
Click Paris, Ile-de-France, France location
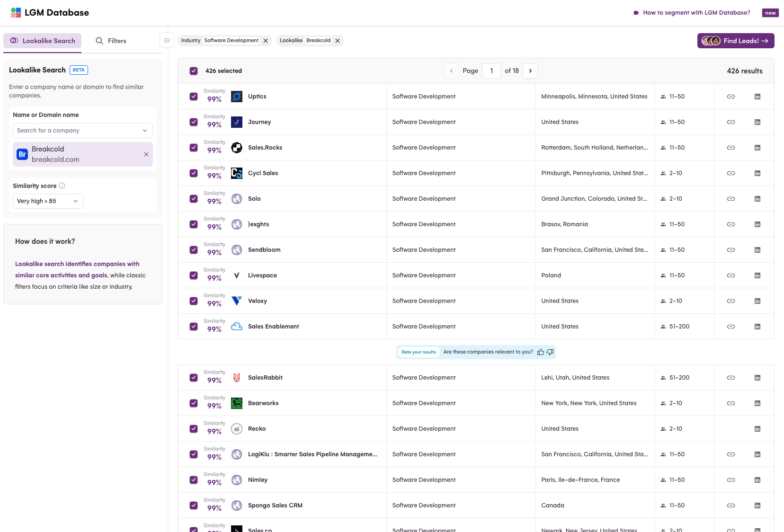click(580, 480)
